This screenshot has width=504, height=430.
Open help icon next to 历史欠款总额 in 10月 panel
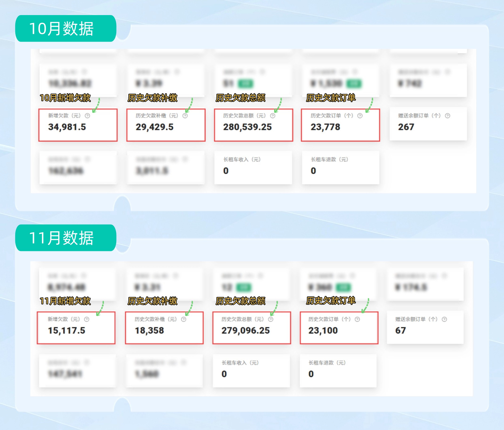pyautogui.click(x=273, y=116)
